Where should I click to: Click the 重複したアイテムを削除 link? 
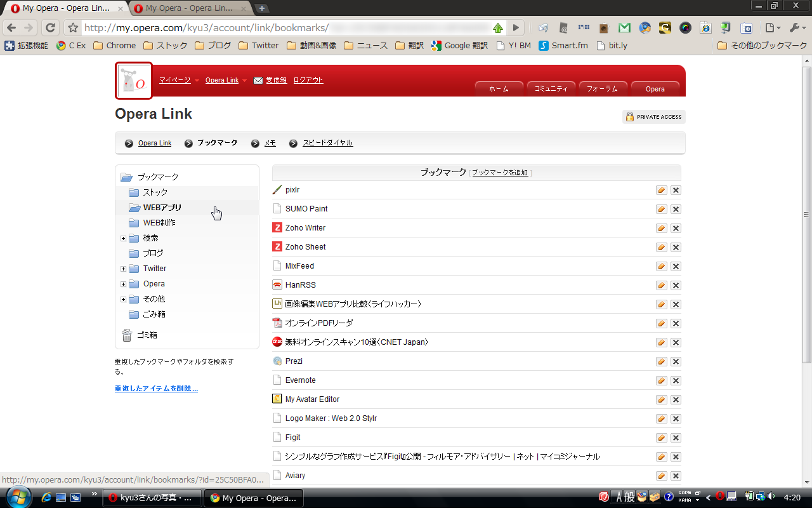tap(156, 389)
